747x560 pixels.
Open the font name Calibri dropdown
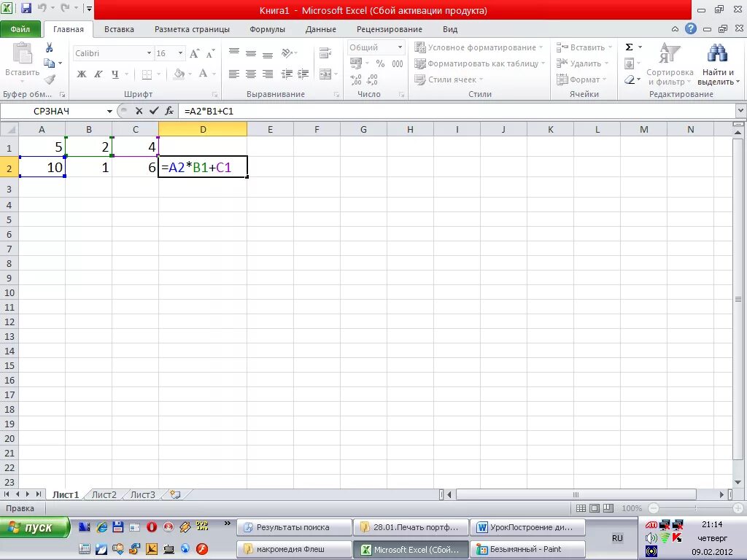point(149,53)
